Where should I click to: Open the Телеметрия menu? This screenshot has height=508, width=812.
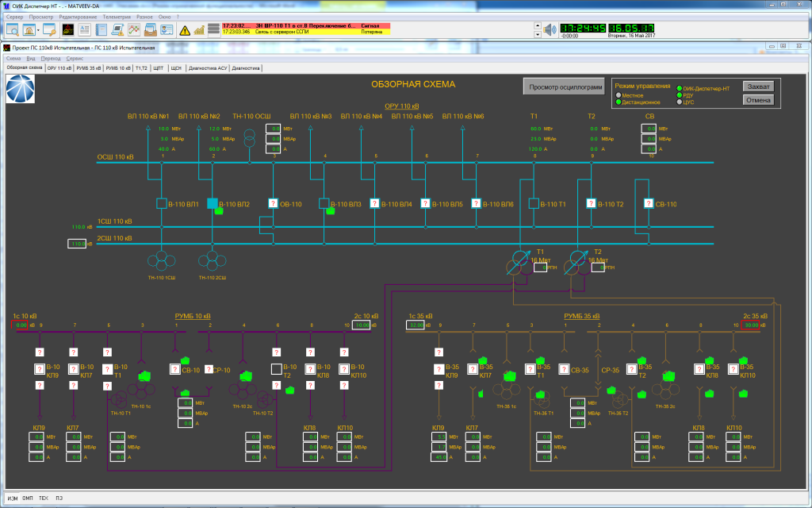(x=117, y=17)
